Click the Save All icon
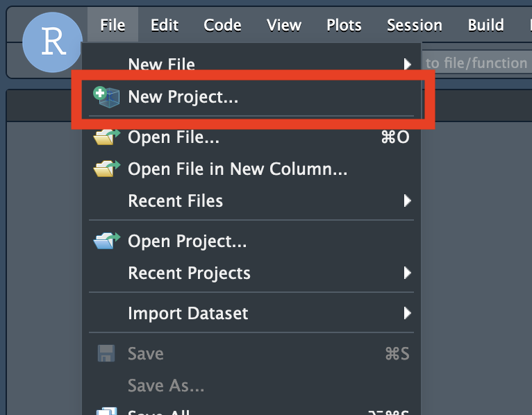Viewport: 532px width, 415px height. pyautogui.click(x=106, y=411)
